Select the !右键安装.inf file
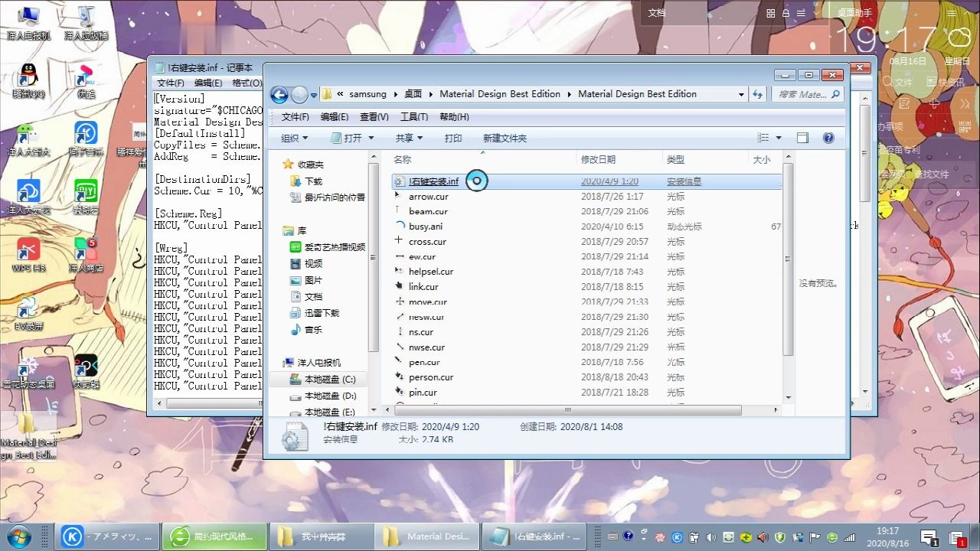This screenshot has height=551, width=980. tap(586, 181)
